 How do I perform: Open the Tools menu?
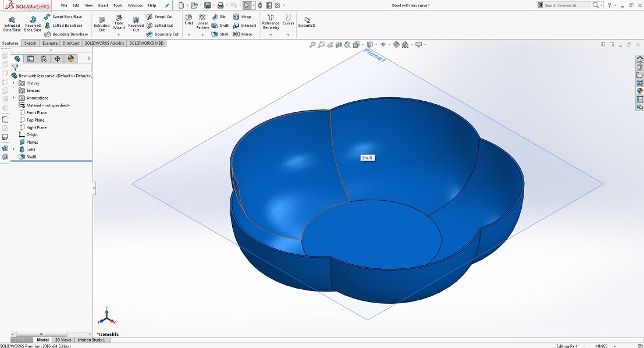tap(118, 5)
